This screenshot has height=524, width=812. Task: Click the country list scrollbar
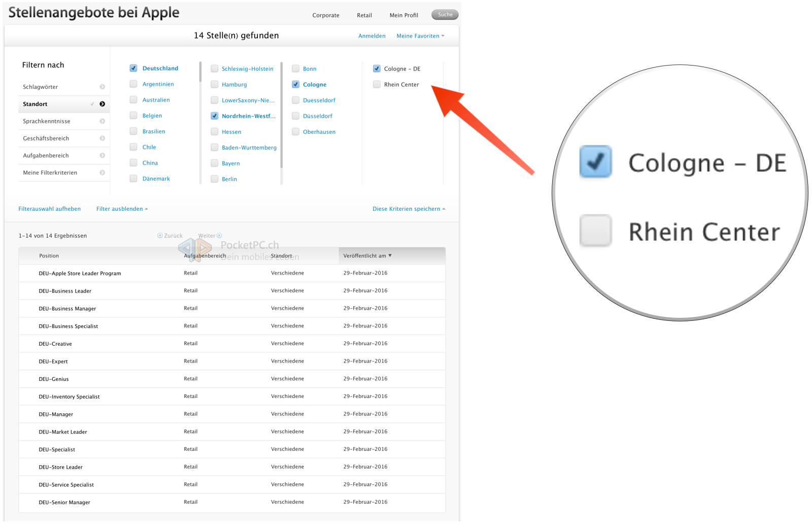pyautogui.click(x=200, y=72)
